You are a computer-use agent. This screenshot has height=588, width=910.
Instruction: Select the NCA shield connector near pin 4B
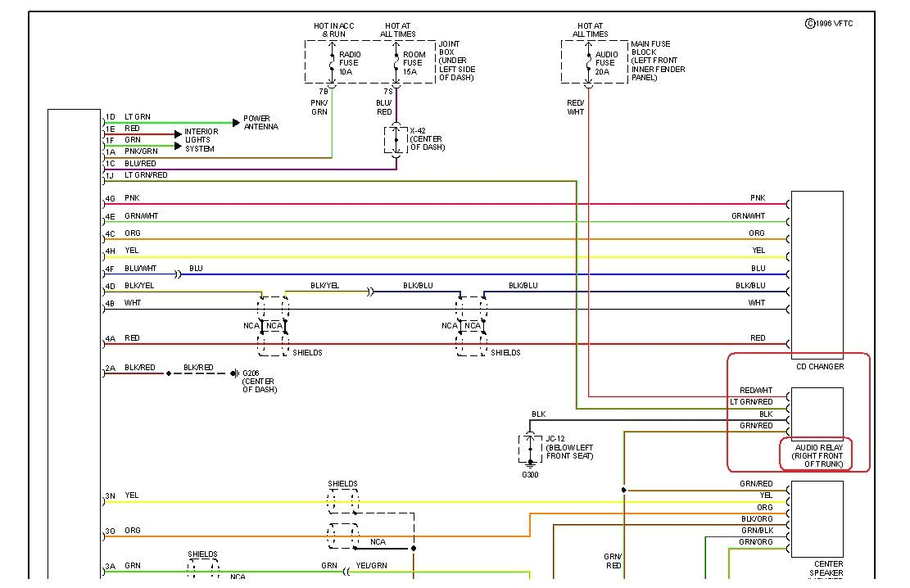265,325
